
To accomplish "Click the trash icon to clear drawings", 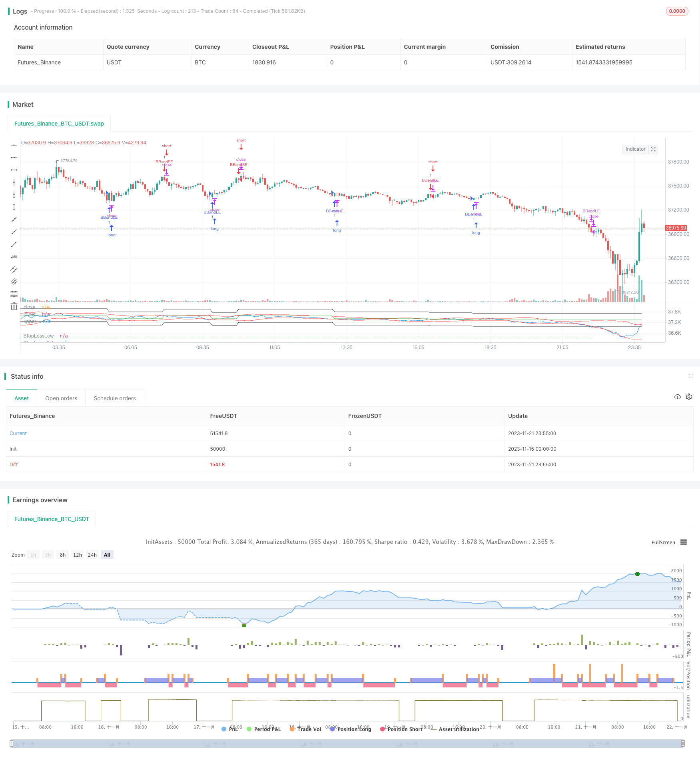I will click(x=14, y=306).
